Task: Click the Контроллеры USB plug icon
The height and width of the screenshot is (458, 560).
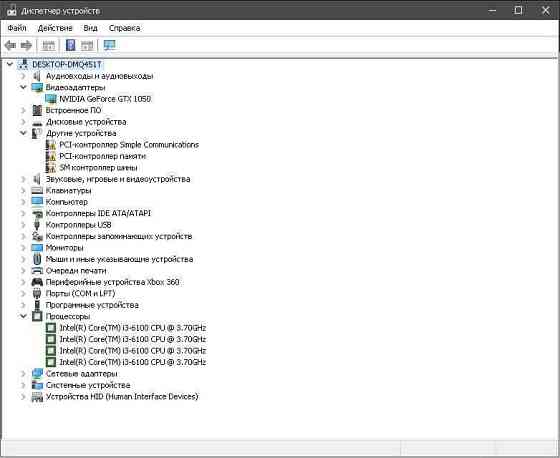Action: point(37,225)
